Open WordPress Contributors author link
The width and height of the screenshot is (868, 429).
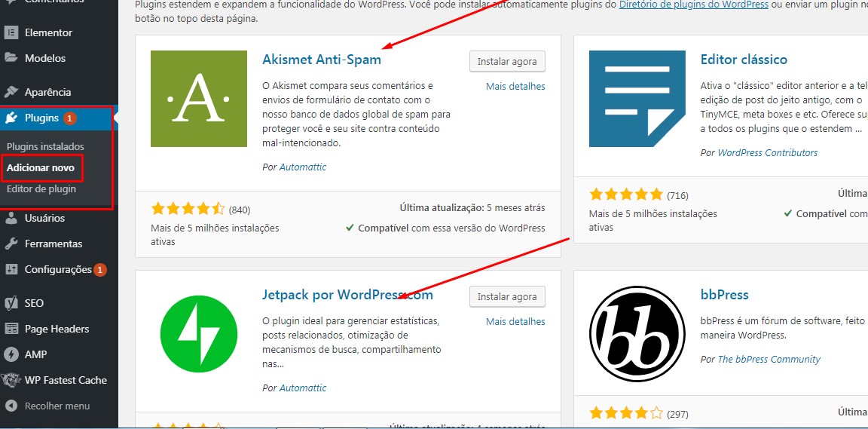click(x=767, y=152)
